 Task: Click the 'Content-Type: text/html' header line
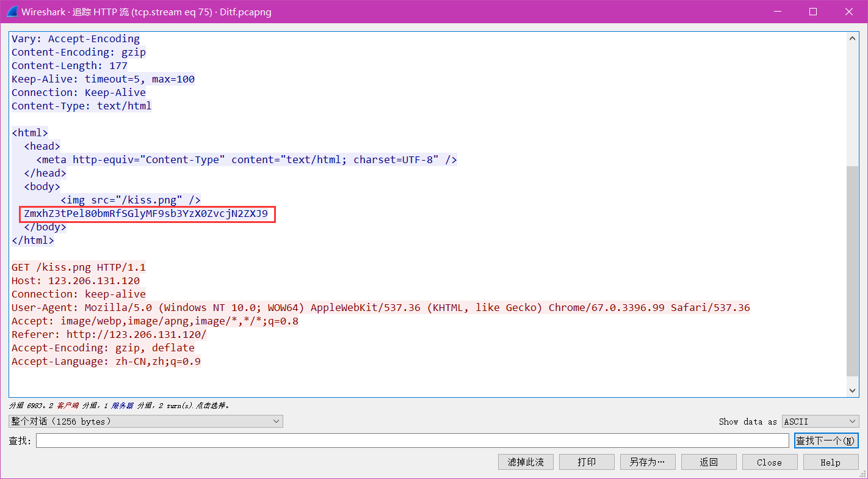pos(82,106)
